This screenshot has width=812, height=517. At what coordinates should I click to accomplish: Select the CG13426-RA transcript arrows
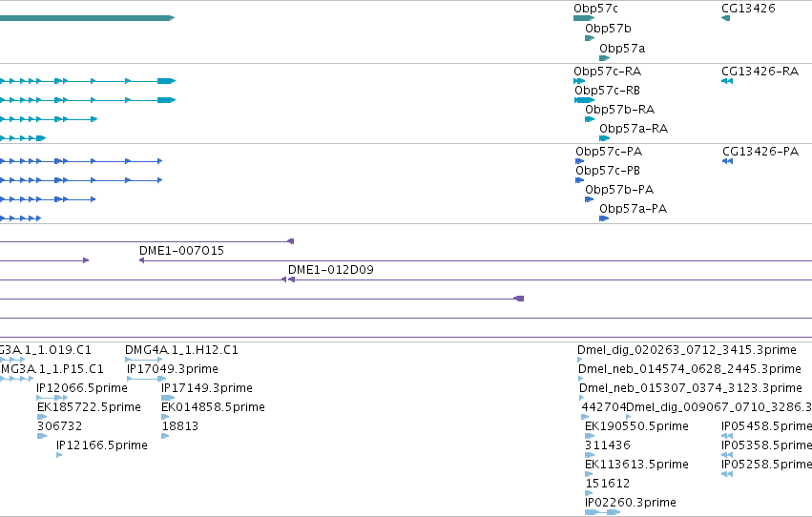727,81
